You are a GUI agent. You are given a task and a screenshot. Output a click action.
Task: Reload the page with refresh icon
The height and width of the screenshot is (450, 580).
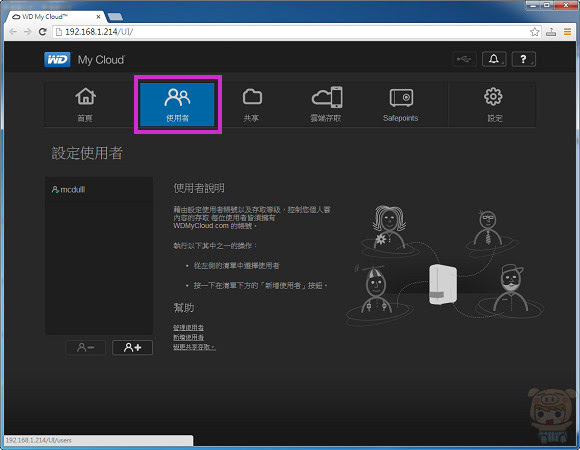click(x=43, y=32)
